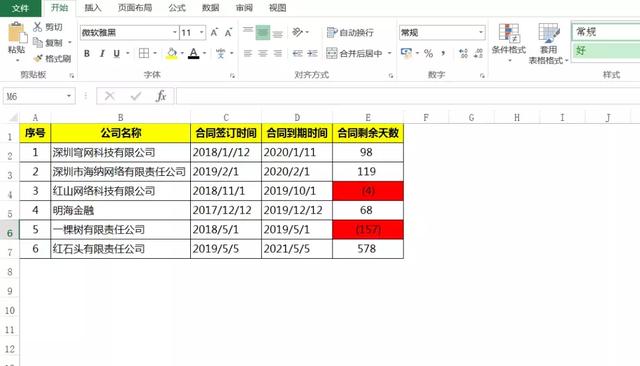Viewport: 640px width, 366px height.
Task: Select column E header
Action: click(x=368, y=118)
